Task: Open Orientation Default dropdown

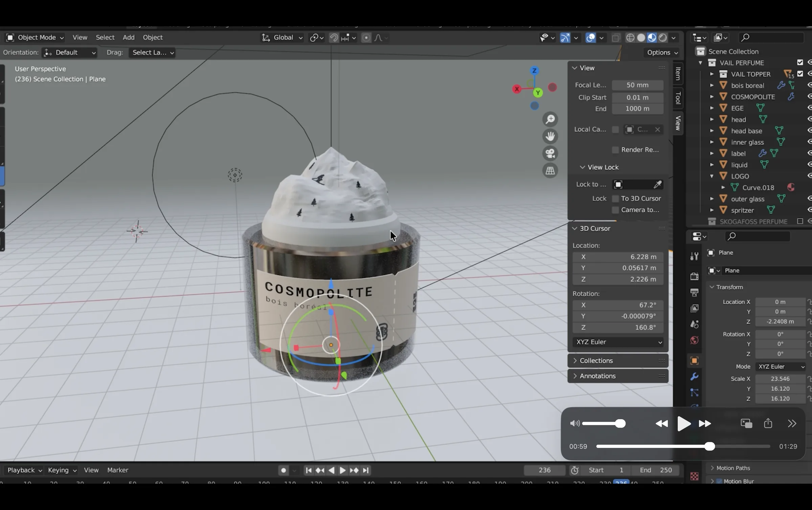Action: (70, 52)
